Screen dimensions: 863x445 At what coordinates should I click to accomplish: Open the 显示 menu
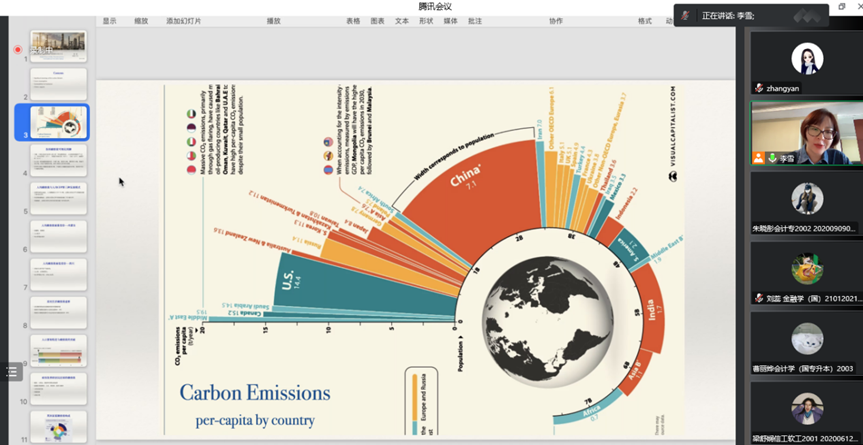(109, 21)
